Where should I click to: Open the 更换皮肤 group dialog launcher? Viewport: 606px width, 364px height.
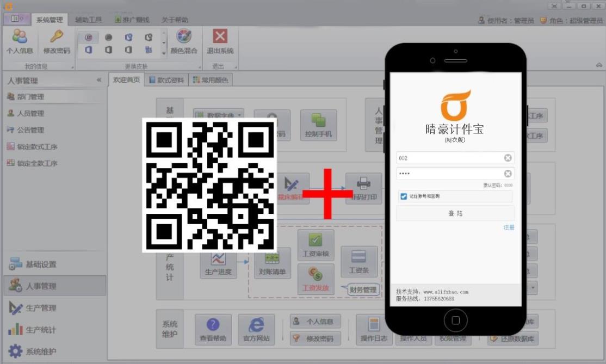click(200, 67)
